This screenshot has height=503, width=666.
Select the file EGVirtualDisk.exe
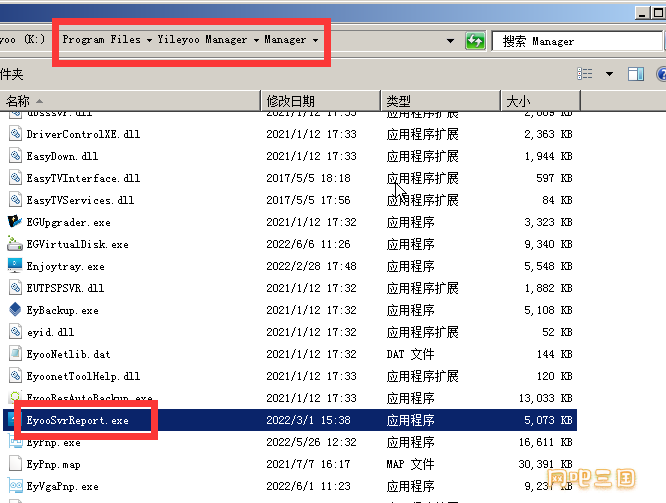(x=77, y=244)
